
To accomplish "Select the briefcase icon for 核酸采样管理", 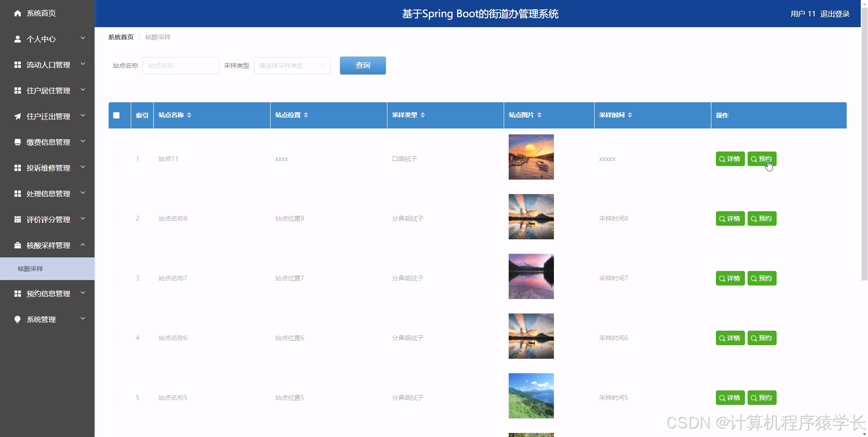I will 18,245.
